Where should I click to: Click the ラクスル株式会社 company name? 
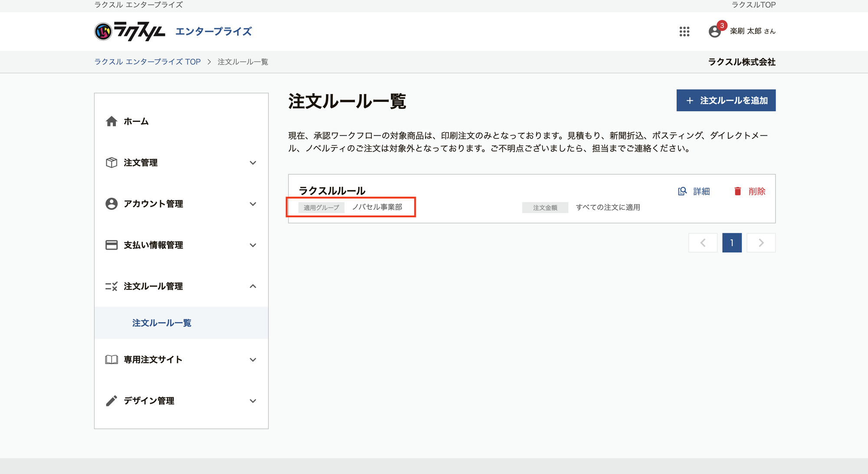coord(742,62)
